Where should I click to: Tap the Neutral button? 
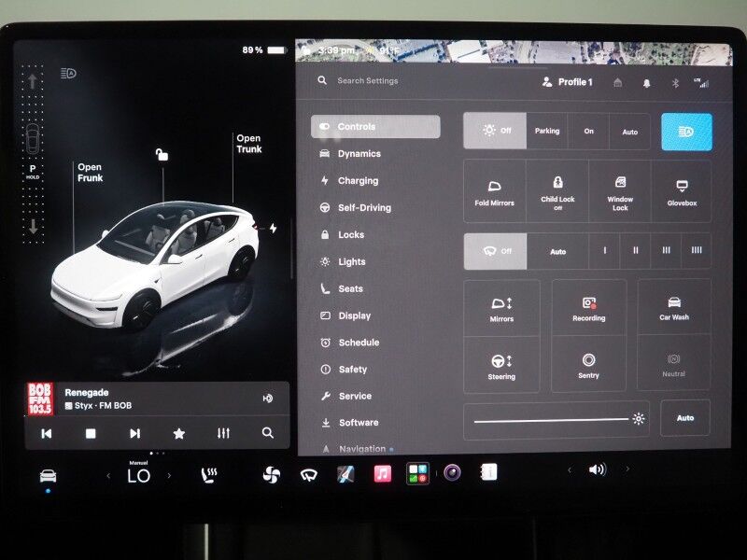673,364
